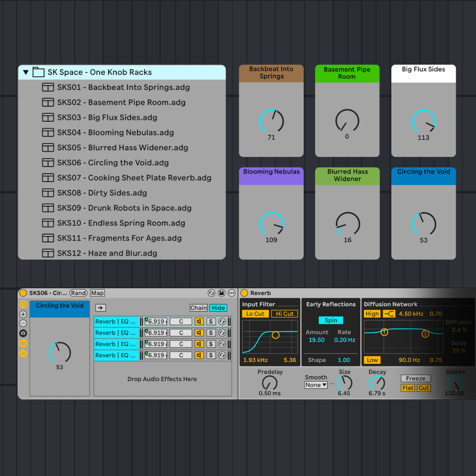Viewport: 476px width, 476px height.
Task: Add a macro knob with the plus icon
Action: click(22, 314)
